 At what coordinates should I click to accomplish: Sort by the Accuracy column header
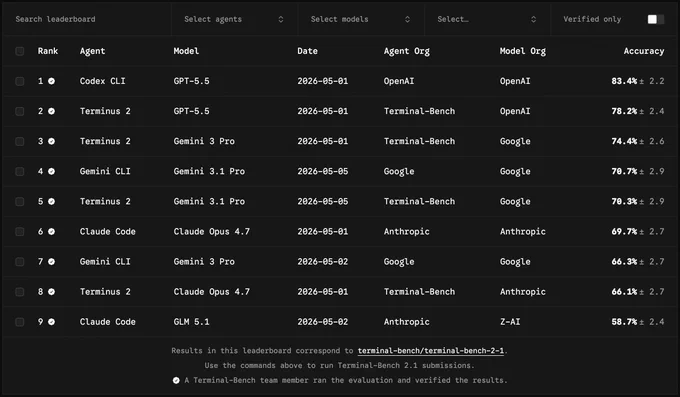point(644,51)
